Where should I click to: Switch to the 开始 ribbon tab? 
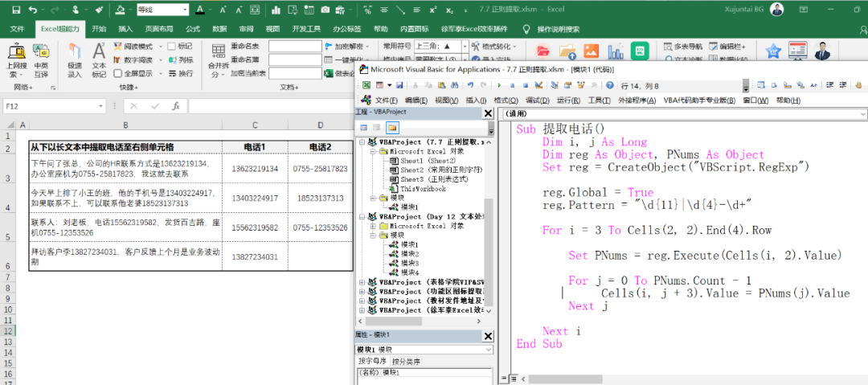click(x=99, y=30)
